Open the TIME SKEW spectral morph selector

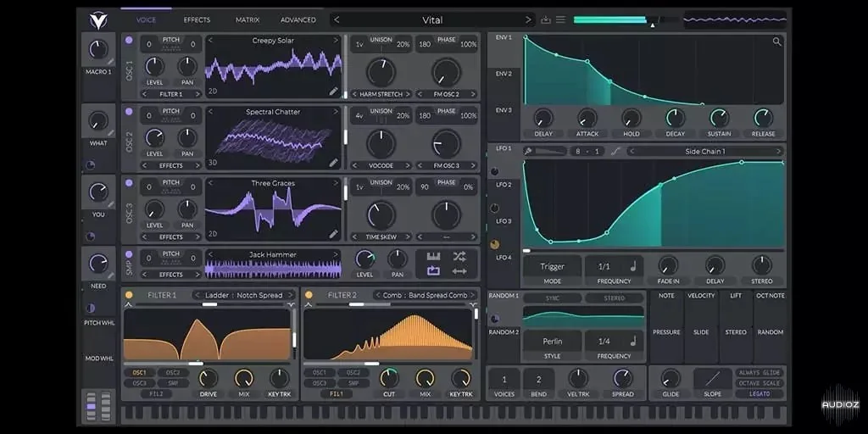pos(381,237)
